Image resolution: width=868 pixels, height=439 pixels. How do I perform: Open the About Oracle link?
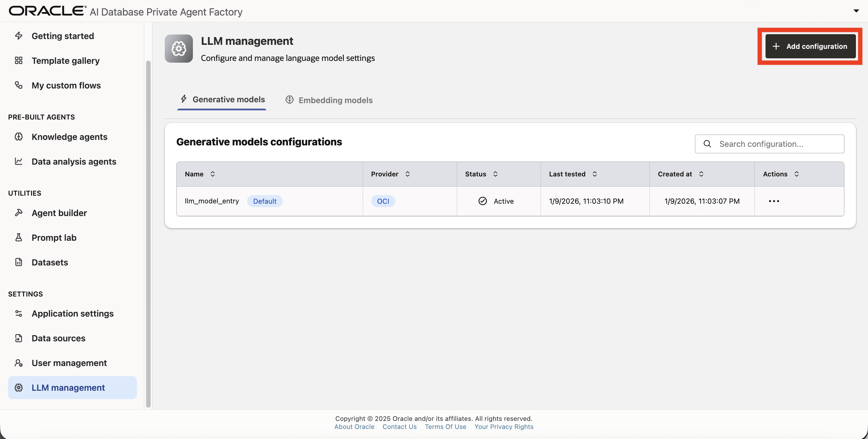(x=354, y=427)
